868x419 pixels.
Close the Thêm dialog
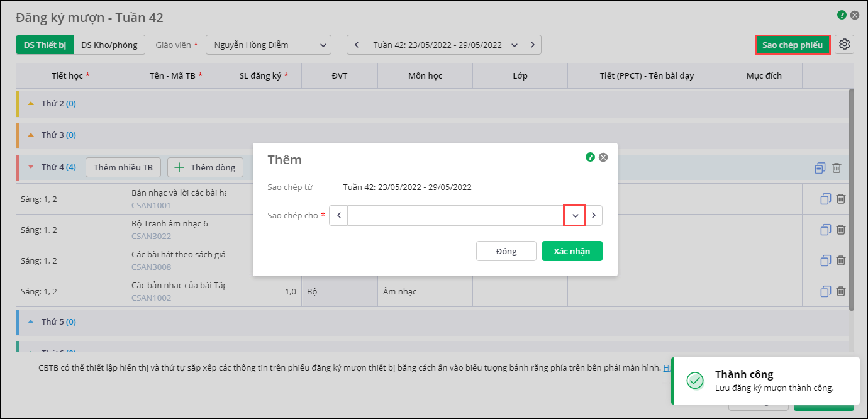(x=603, y=157)
